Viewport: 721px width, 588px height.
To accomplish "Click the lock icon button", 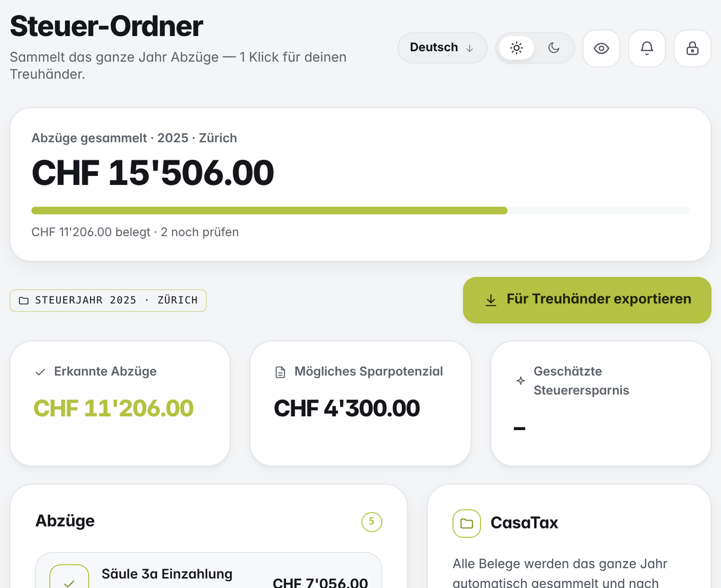I will 692,48.
